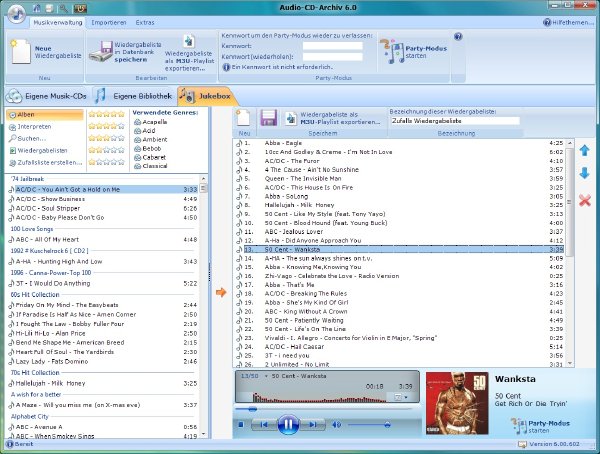This screenshot has width=600, height=454.
Task: Switch to Eigene Bibliothek tab
Action: 134,96
